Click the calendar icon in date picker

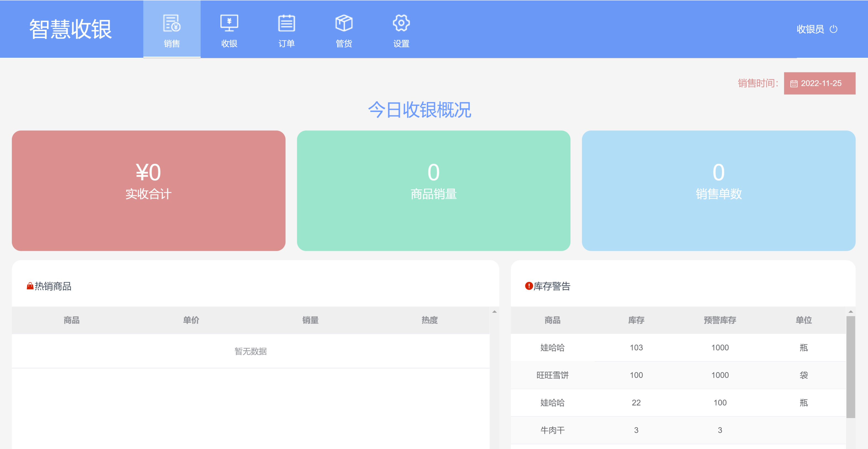(x=794, y=84)
